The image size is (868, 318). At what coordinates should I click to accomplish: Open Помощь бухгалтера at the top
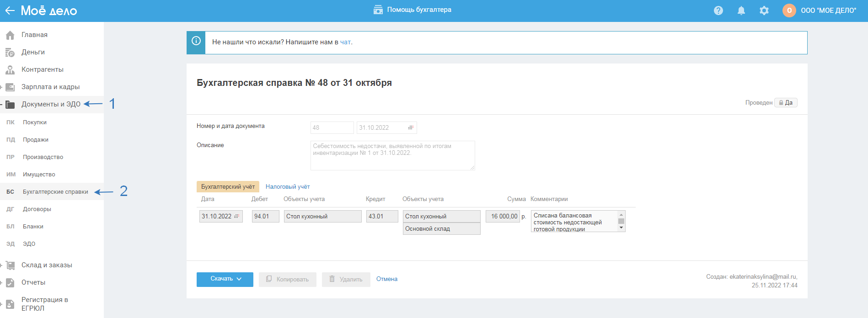pyautogui.click(x=413, y=10)
